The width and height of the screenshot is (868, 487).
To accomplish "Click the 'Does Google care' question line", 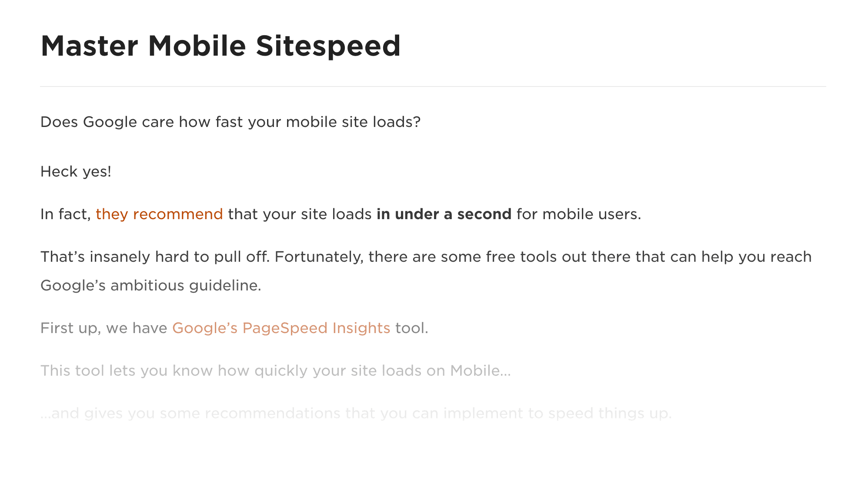I will click(230, 122).
